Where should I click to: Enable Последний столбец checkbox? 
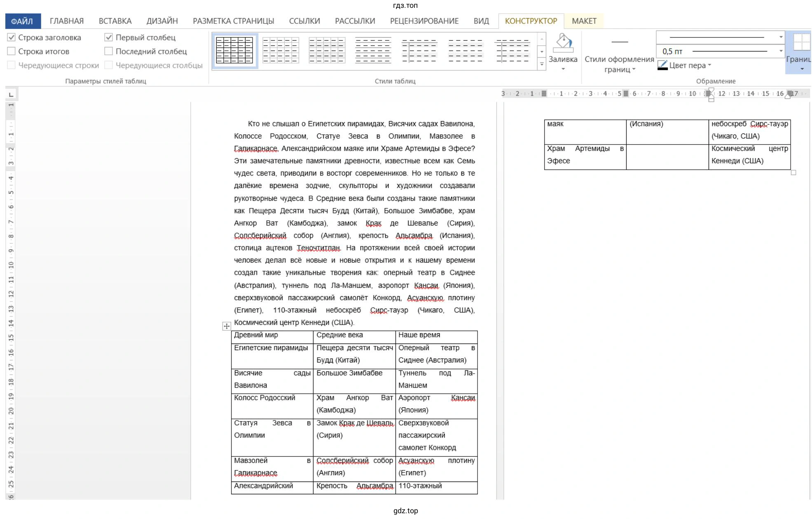[109, 51]
